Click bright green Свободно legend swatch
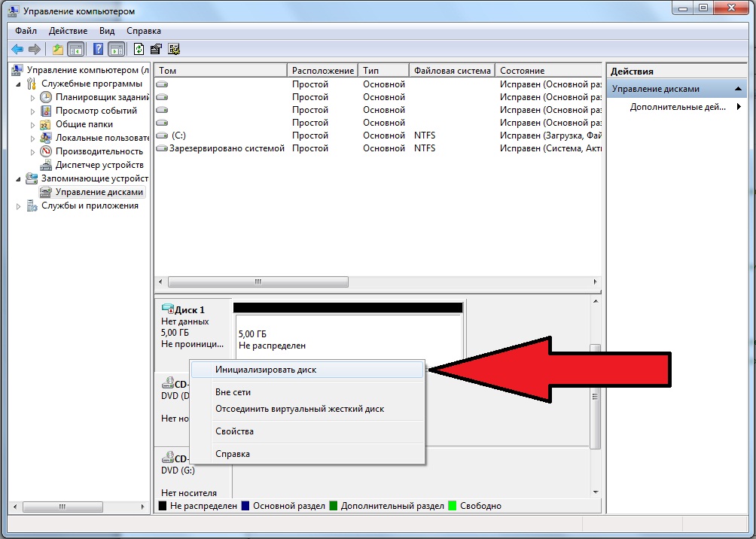This screenshot has width=756, height=539. click(x=453, y=506)
